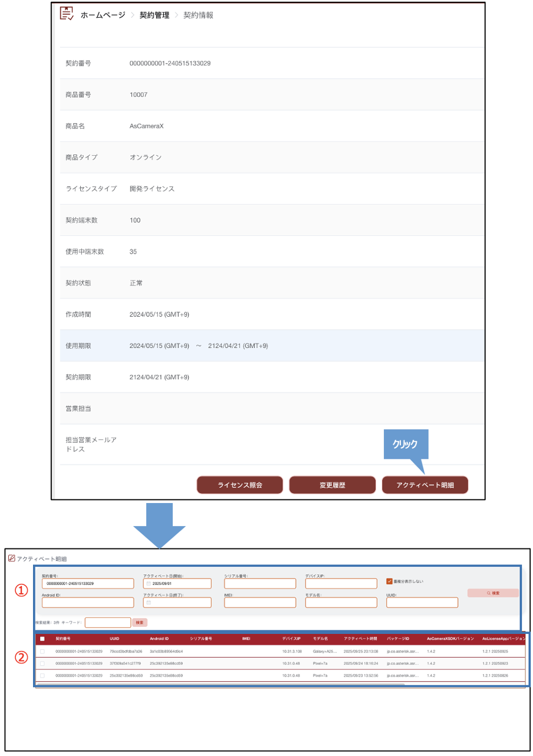
Task: Open the 変更履歴 button
Action: (x=332, y=485)
